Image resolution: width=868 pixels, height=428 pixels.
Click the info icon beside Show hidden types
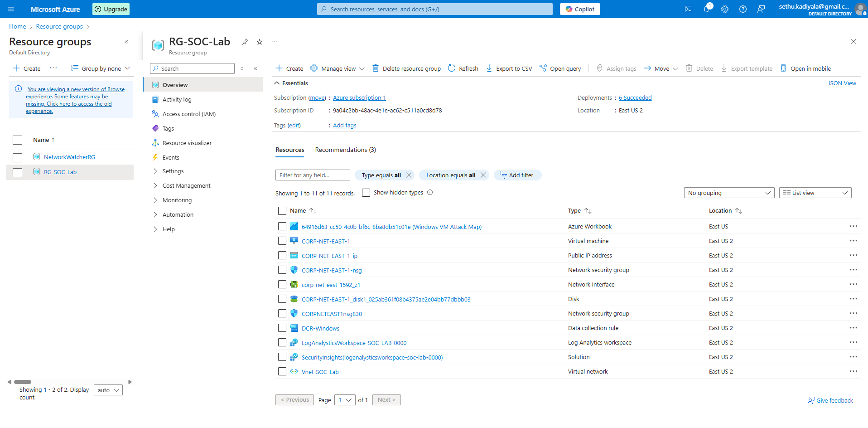click(430, 192)
